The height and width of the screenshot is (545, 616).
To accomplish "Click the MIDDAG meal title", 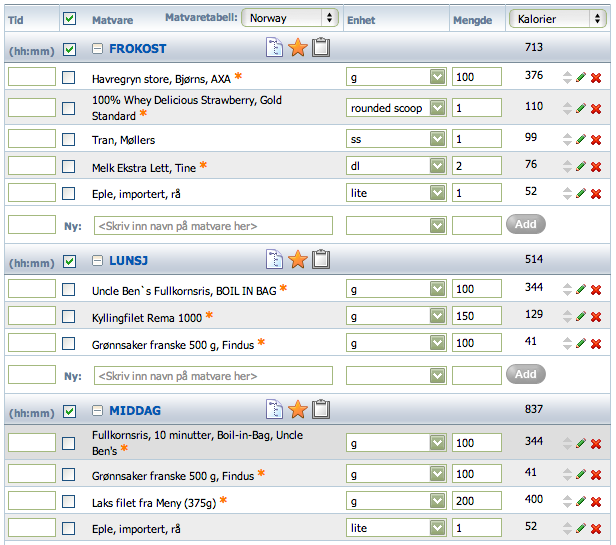I will point(135,411).
